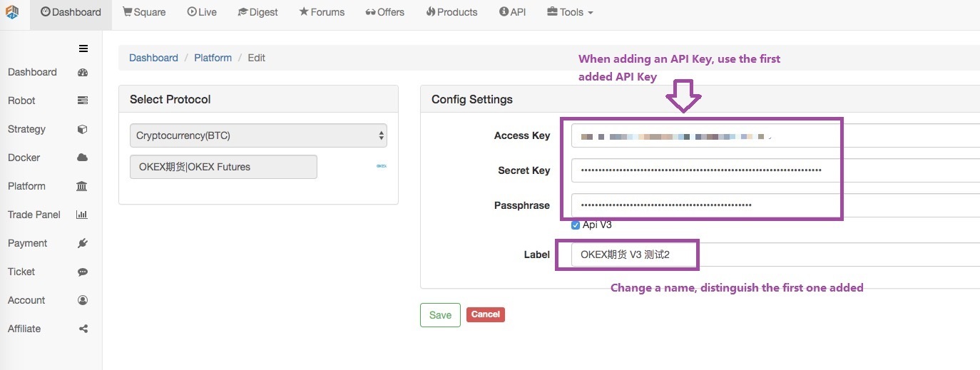This screenshot has height=370, width=980.
Task: Go to the Forums tab
Action: point(322,12)
